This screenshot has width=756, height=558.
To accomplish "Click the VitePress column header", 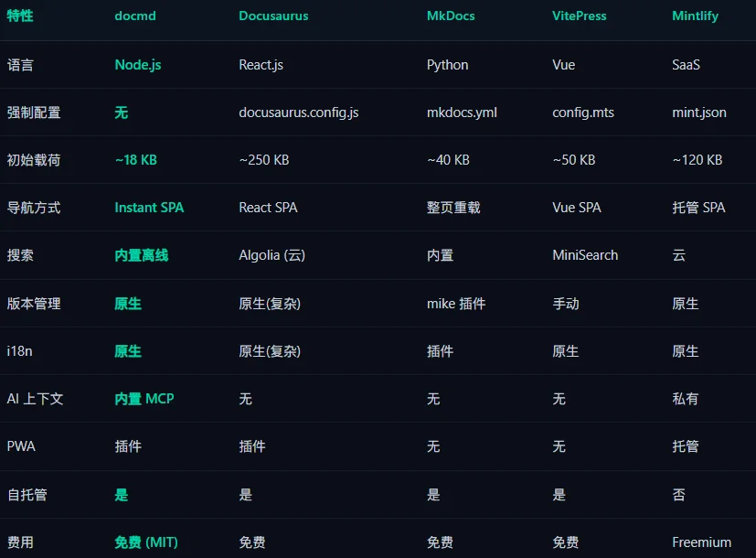I will (579, 16).
